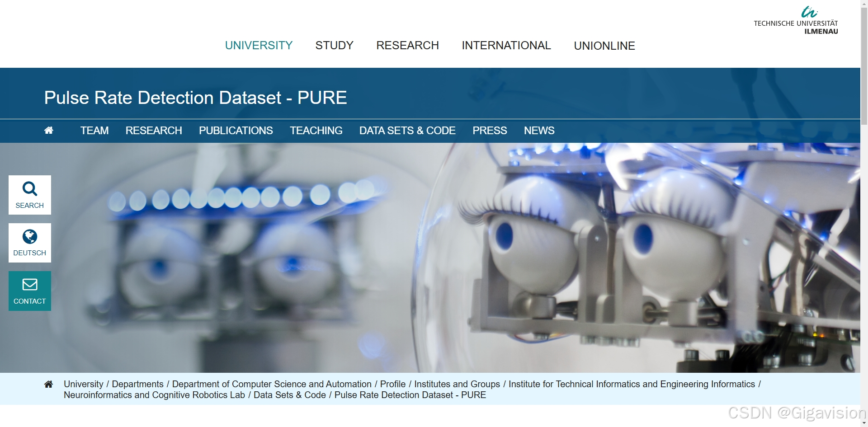This screenshot has width=868, height=427.
Task: Go to the Team section
Action: pos(94,131)
